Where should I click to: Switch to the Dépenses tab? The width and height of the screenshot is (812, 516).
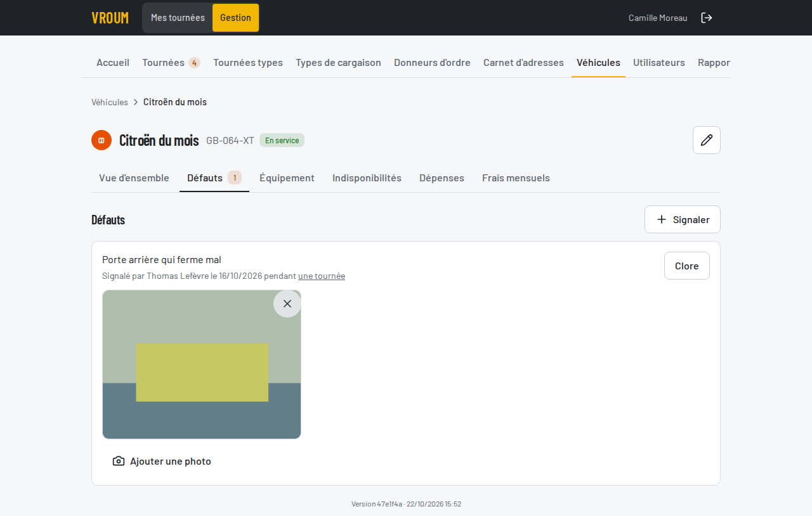tap(442, 177)
